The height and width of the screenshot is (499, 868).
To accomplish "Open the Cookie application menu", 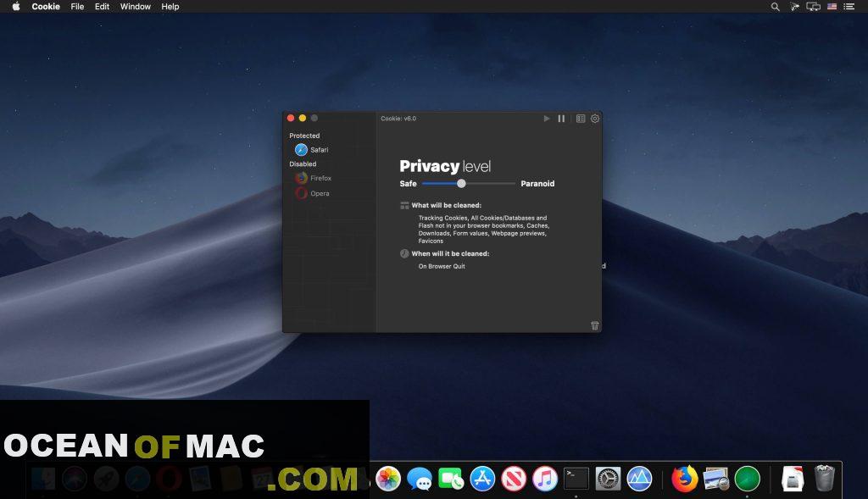I will 46,7.
